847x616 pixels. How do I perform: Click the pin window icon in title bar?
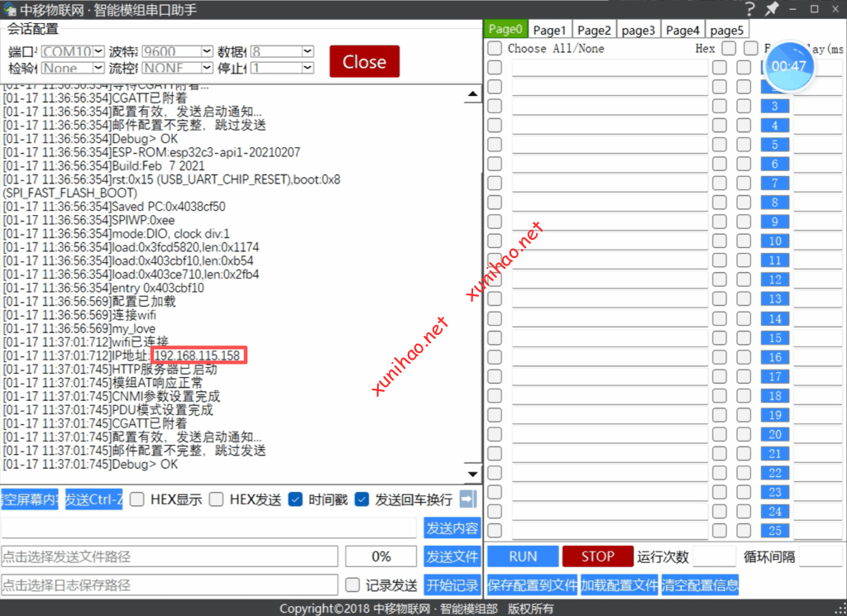(772, 9)
